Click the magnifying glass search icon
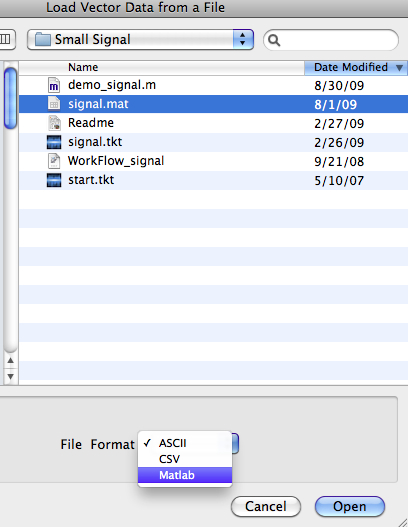The image size is (408, 527). pyautogui.click(x=274, y=40)
